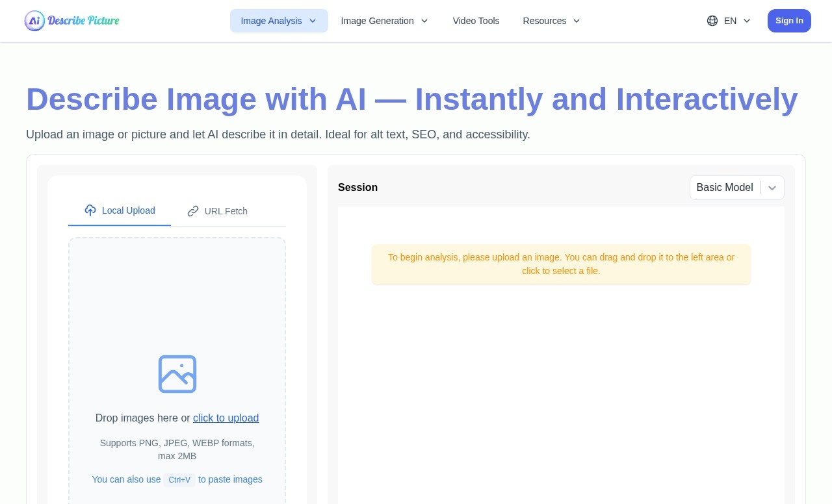The height and width of the screenshot is (504, 832).
Task: Click the 'Describe Image with AI' headline
Action: 412,99
